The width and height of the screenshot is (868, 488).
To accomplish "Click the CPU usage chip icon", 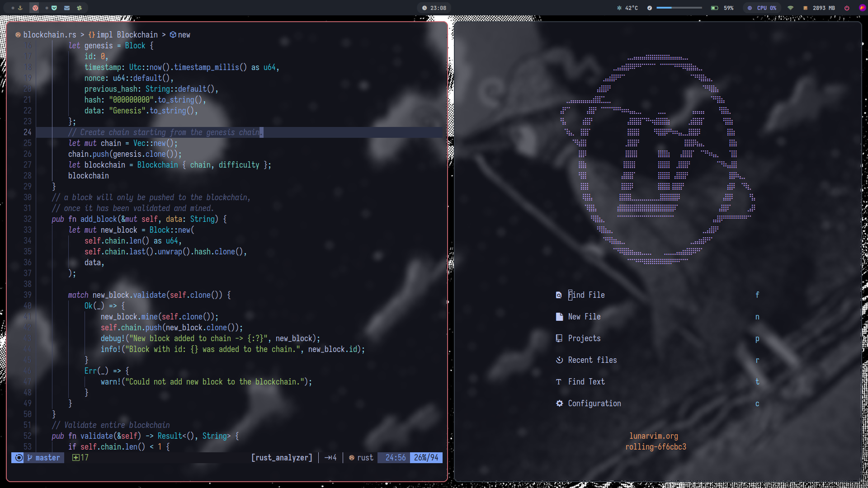I will [x=750, y=8].
